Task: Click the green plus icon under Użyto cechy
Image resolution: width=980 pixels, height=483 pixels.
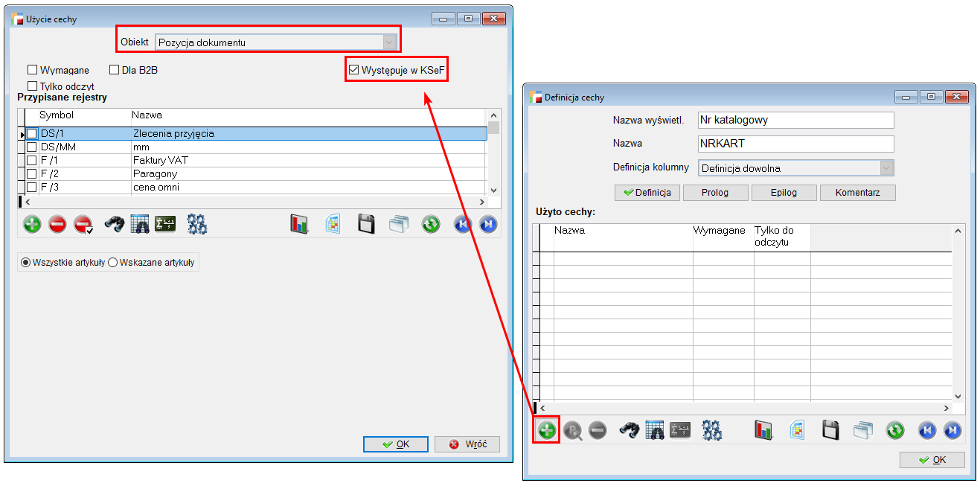Action: pos(547,429)
